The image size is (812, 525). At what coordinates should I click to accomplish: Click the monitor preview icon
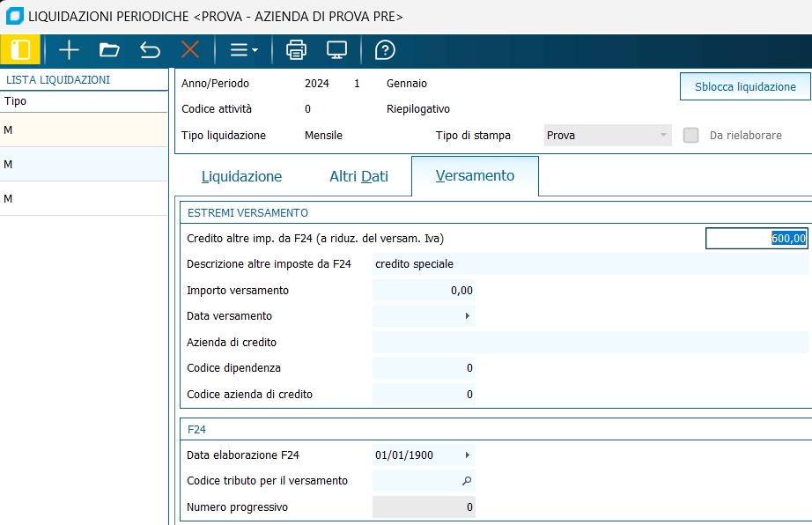point(336,50)
